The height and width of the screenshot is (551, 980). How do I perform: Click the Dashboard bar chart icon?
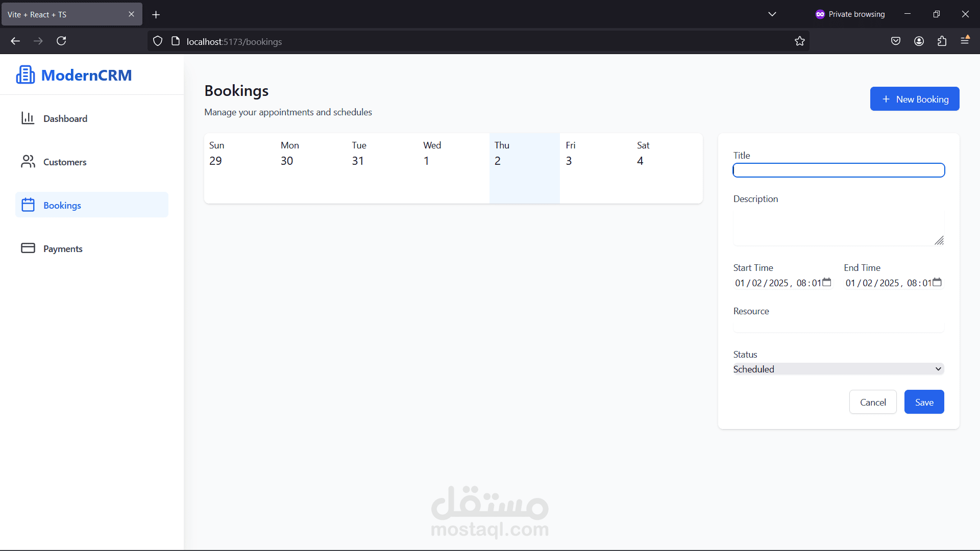[28, 118]
